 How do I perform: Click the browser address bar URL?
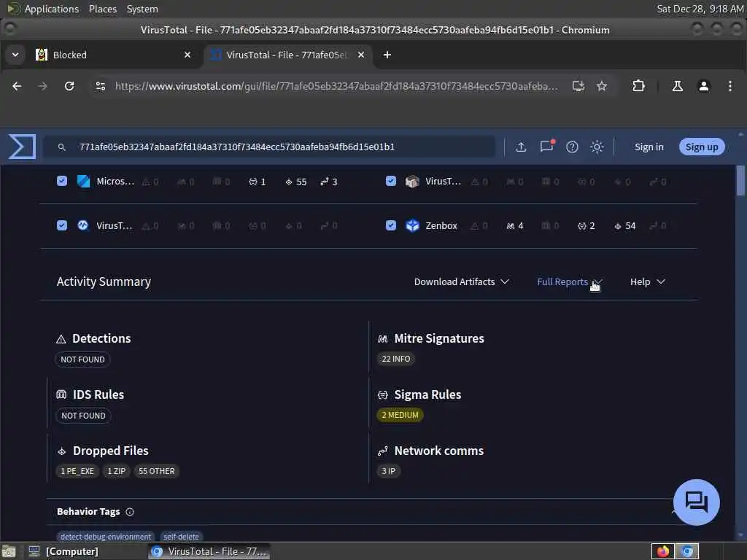click(336, 86)
